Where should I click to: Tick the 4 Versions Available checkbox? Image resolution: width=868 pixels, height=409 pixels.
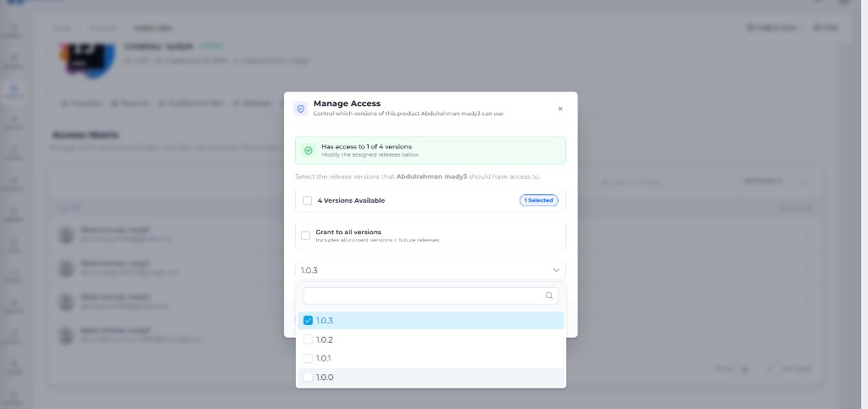307,200
